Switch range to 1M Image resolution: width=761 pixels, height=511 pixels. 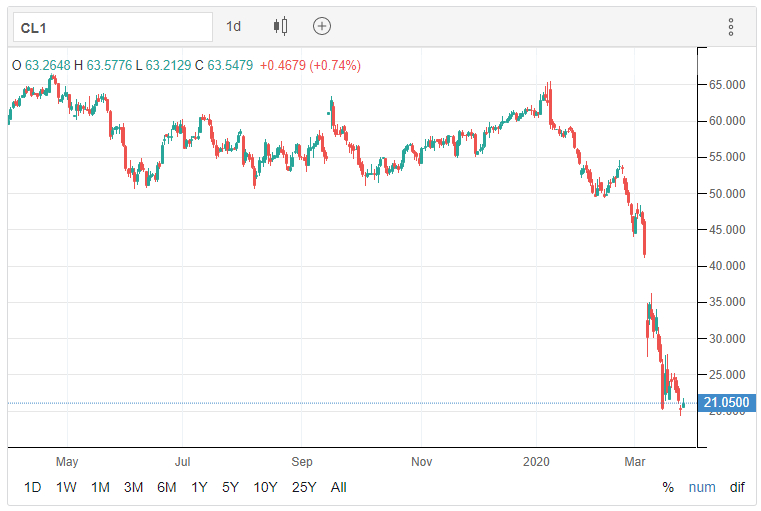click(100, 487)
